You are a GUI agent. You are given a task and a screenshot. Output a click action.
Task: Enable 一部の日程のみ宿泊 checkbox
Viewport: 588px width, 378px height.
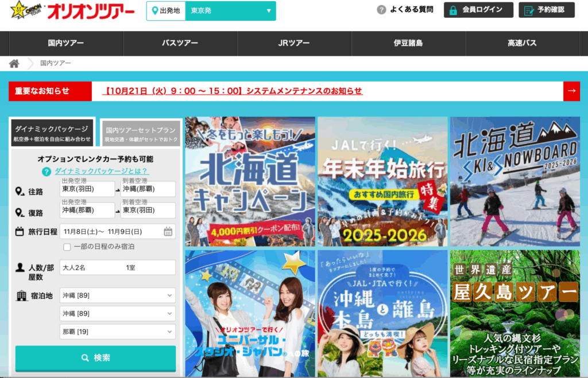67,247
